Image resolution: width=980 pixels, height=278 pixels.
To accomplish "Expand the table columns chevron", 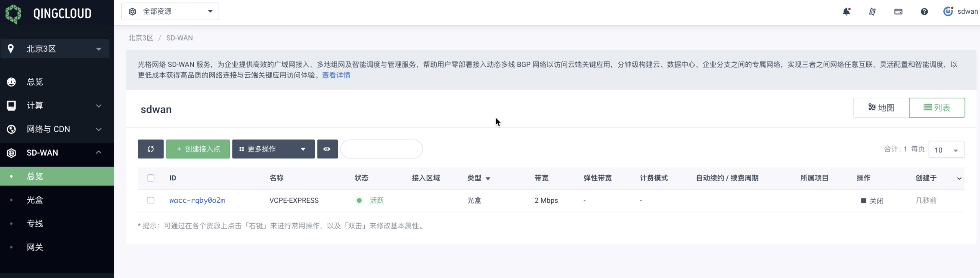I will 959,179.
